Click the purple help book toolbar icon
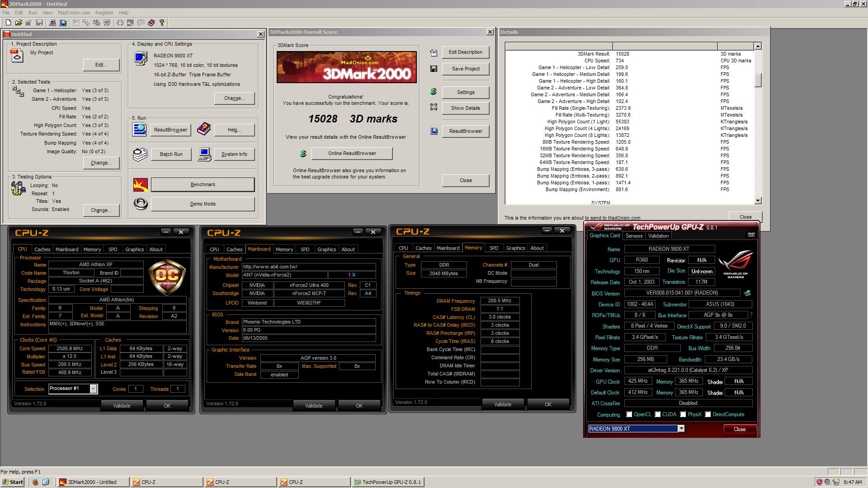868x488 pixels. click(151, 23)
